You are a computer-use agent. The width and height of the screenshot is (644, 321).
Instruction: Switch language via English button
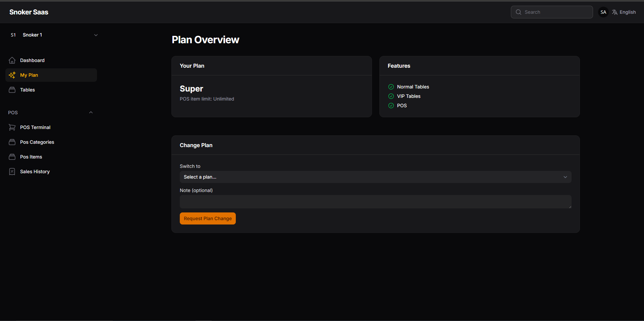[x=624, y=12]
